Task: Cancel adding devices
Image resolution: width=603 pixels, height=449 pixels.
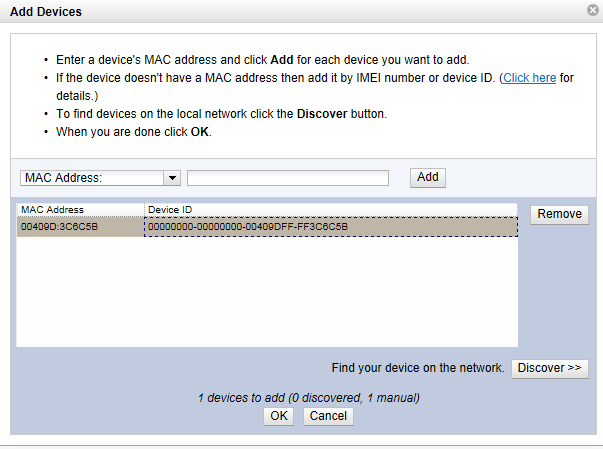Action: 327,416
